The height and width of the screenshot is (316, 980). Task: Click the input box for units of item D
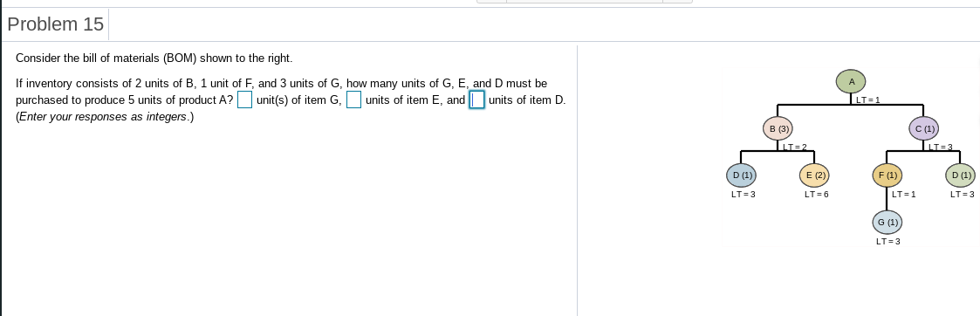coord(476,100)
